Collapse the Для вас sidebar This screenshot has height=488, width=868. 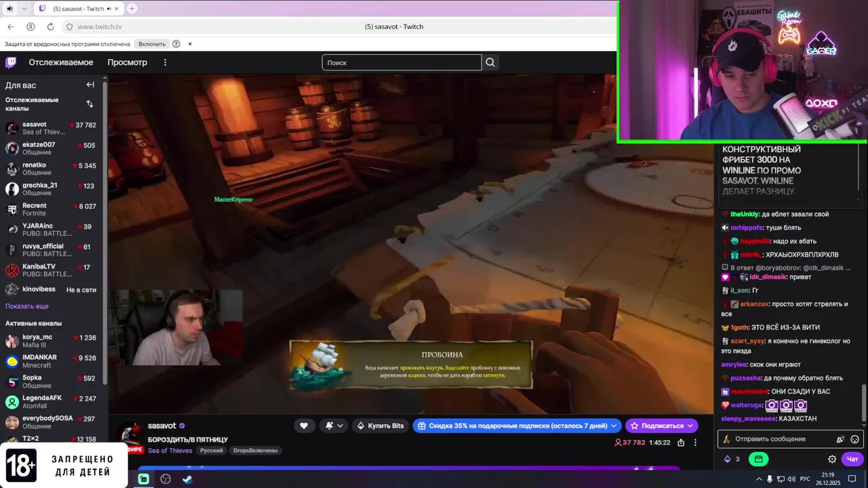point(90,85)
